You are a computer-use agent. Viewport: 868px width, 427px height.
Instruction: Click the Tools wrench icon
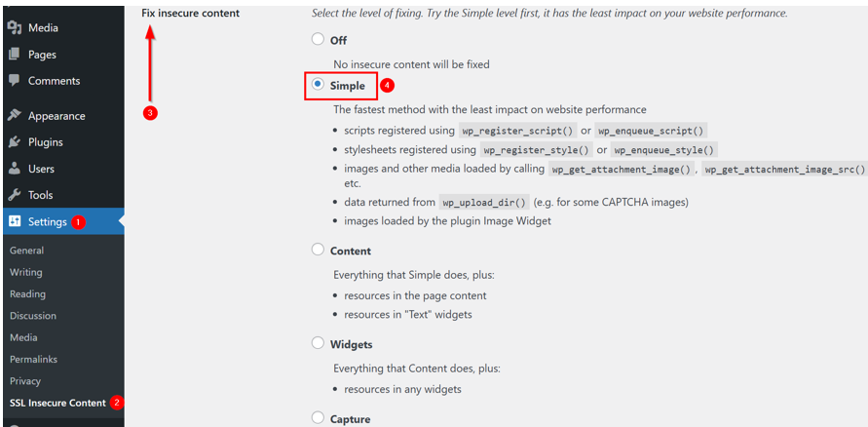[15, 195]
